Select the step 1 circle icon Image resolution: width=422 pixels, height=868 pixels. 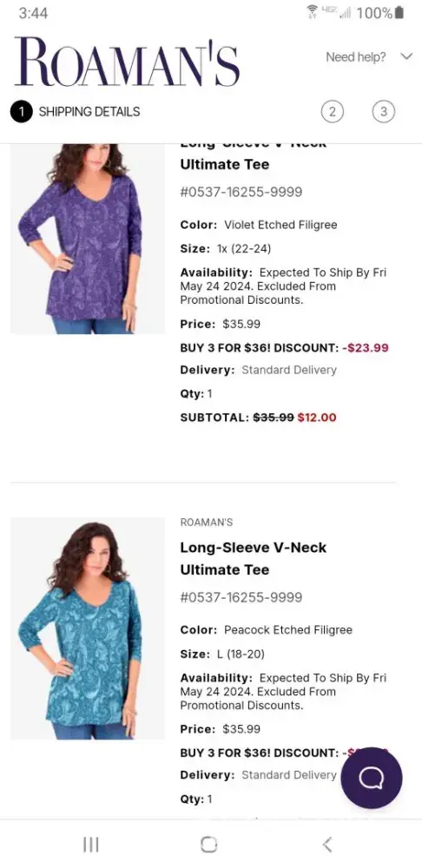point(21,112)
